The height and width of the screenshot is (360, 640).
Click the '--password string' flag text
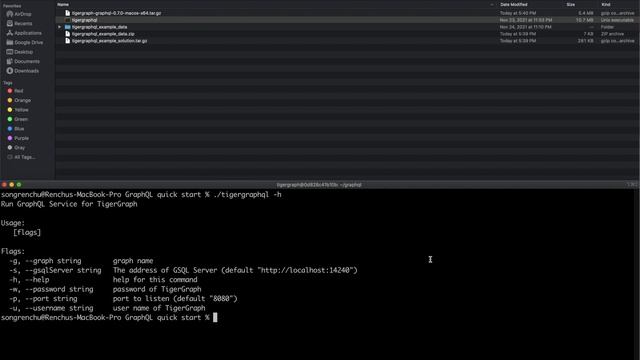click(59, 289)
